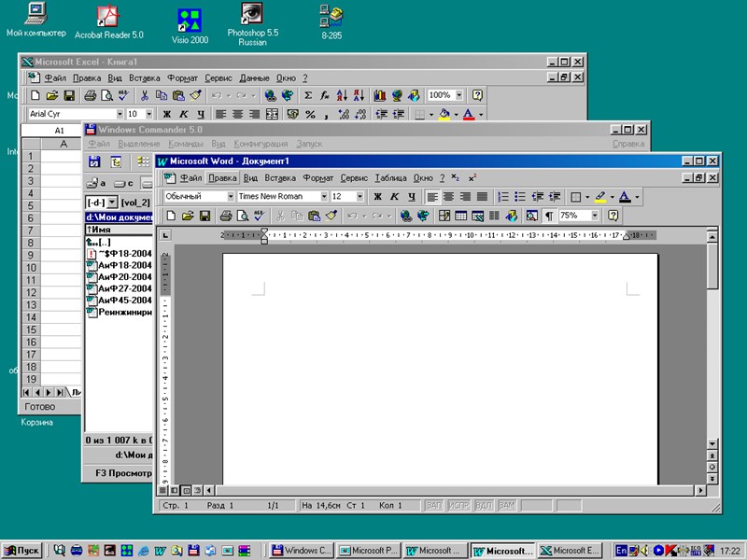Open Arial Cyr font dropdown in Excel
Image resolution: width=747 pixels, height=560 pixels.
tap(120, 114)
